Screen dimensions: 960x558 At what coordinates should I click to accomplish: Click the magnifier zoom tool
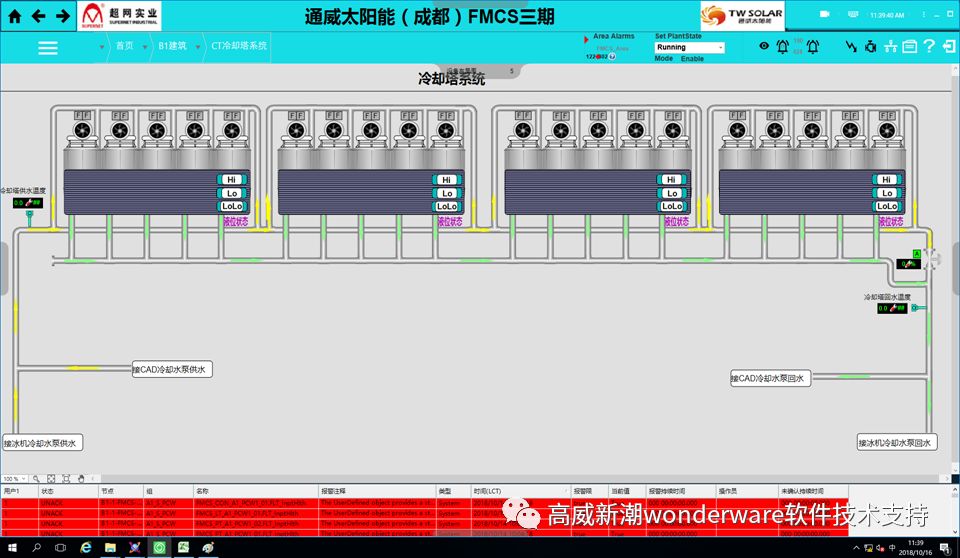point(36,478)
